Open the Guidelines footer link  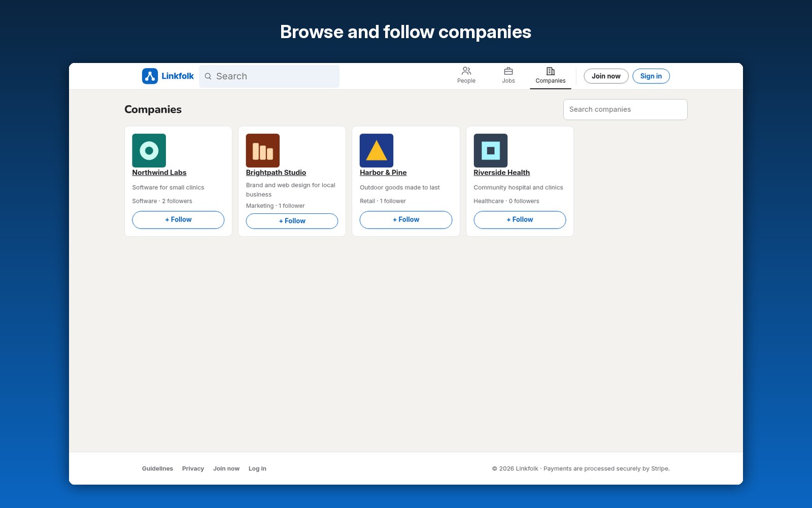(157, 469)
